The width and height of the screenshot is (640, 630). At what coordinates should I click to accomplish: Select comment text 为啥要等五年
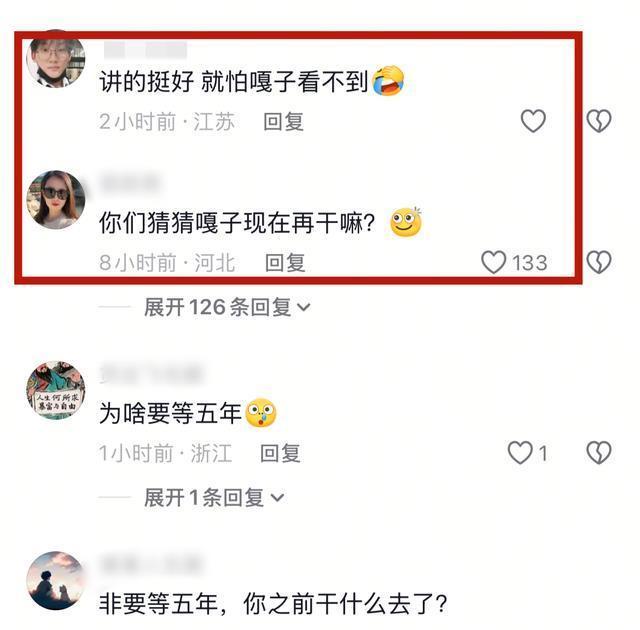171,413
